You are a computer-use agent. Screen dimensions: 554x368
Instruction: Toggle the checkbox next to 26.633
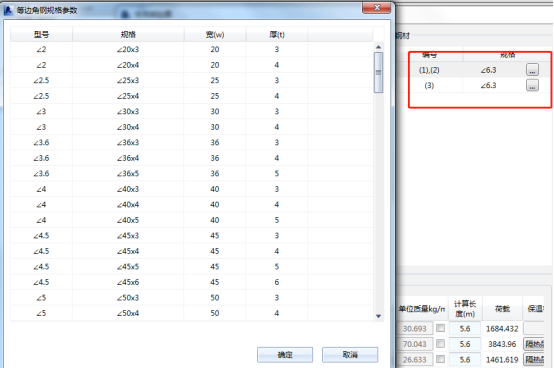[x=440, y=359]
